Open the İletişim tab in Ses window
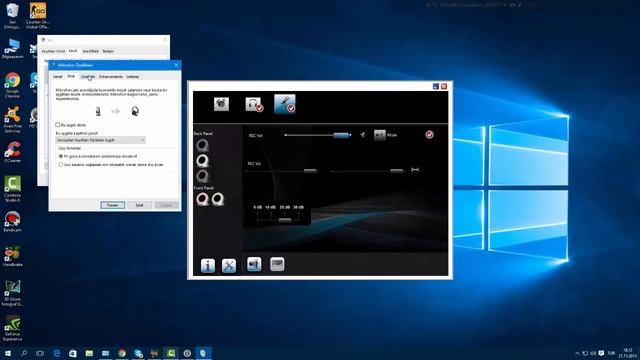This screenshot has height=360, width=640. tap(108, 51)
